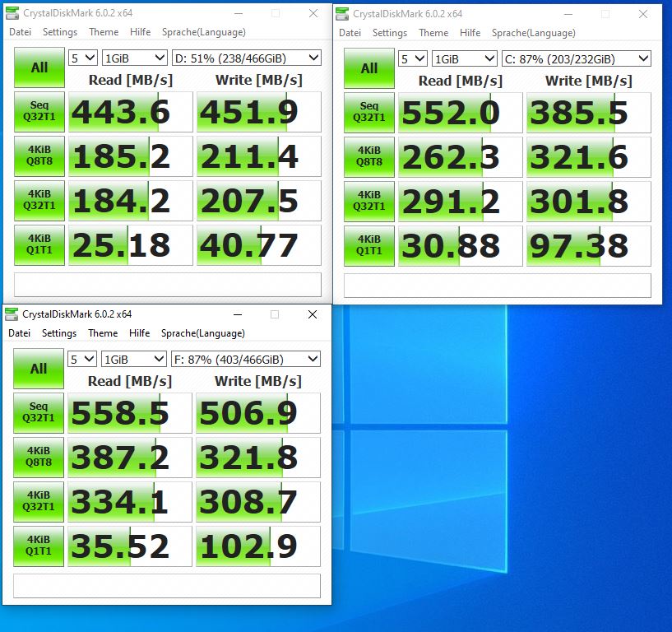Screen dimensions: 672x632
Task: Start Seq Q32T1 test in C: drive window
Action: click(x=369, y=113)
